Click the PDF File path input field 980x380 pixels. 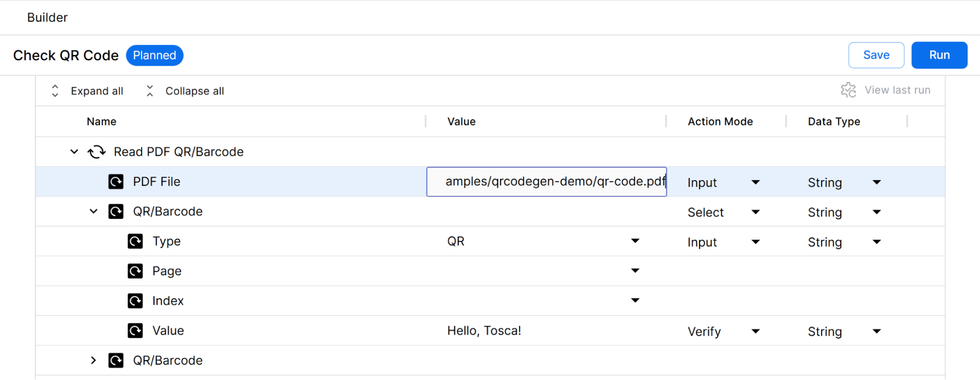point(546,182)
